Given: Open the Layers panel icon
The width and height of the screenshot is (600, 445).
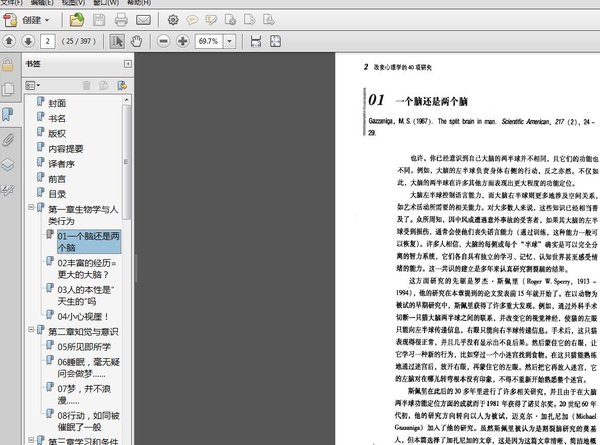Looking at the screenshot, I should (8, 164).
